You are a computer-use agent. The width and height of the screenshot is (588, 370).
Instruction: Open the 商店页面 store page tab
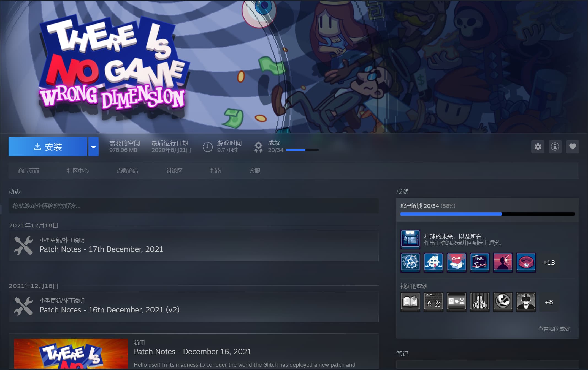click(28, 171)
